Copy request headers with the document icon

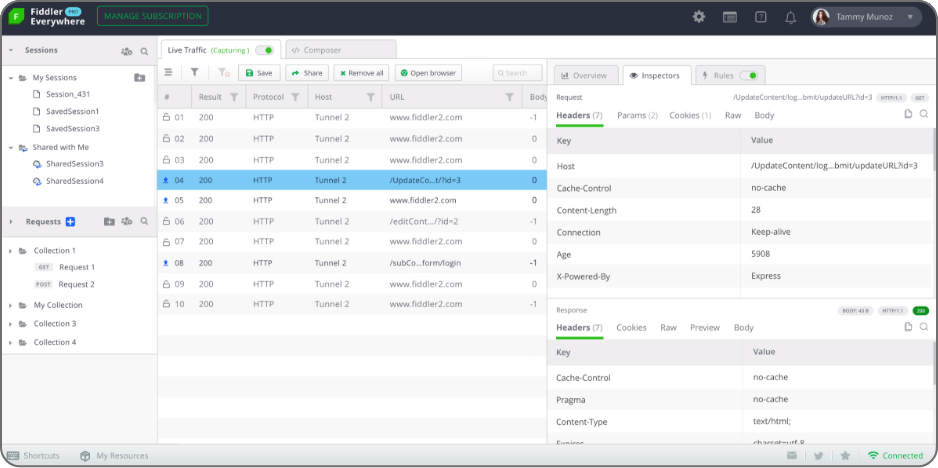tap(908, 114)
